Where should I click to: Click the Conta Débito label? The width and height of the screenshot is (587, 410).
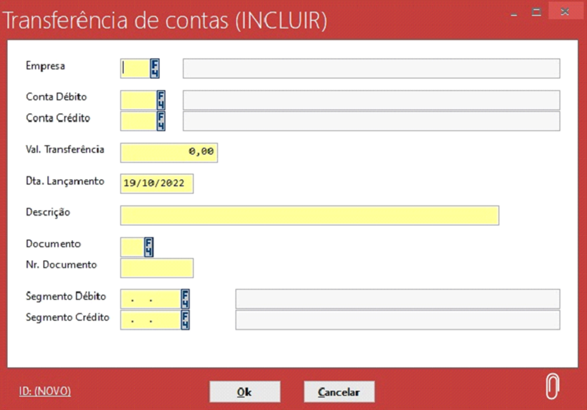pyautogui.click(x=56, y=97)
